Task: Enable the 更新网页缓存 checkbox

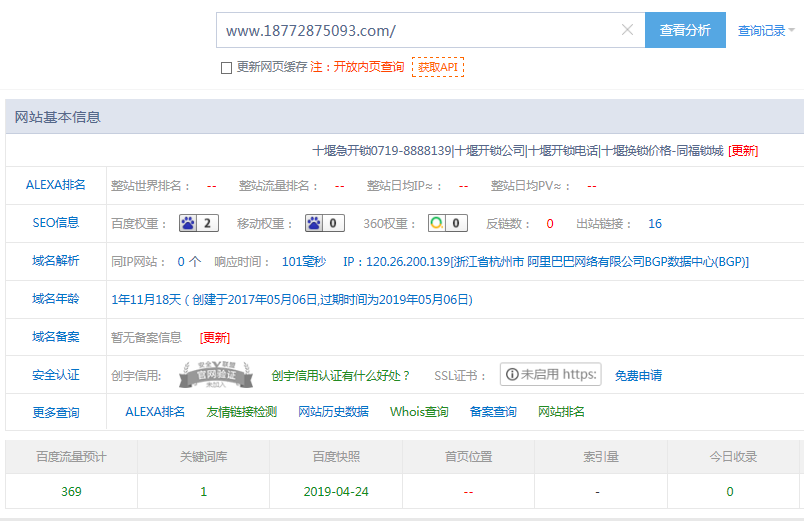Action: 226,67
